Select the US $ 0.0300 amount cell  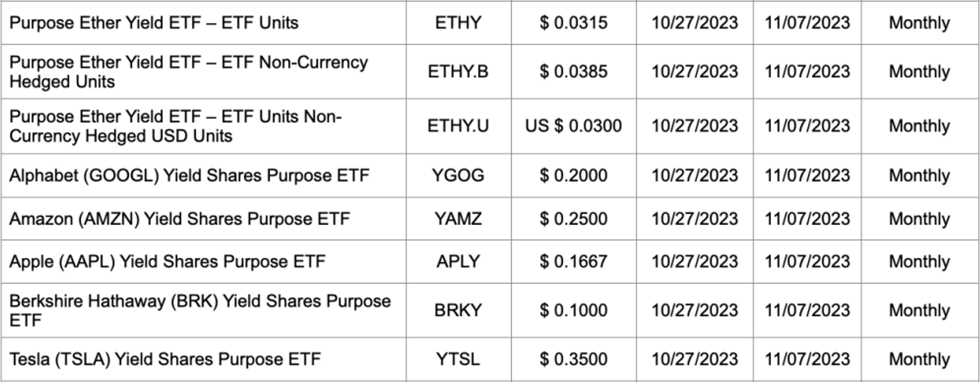(x=573, y=126)
